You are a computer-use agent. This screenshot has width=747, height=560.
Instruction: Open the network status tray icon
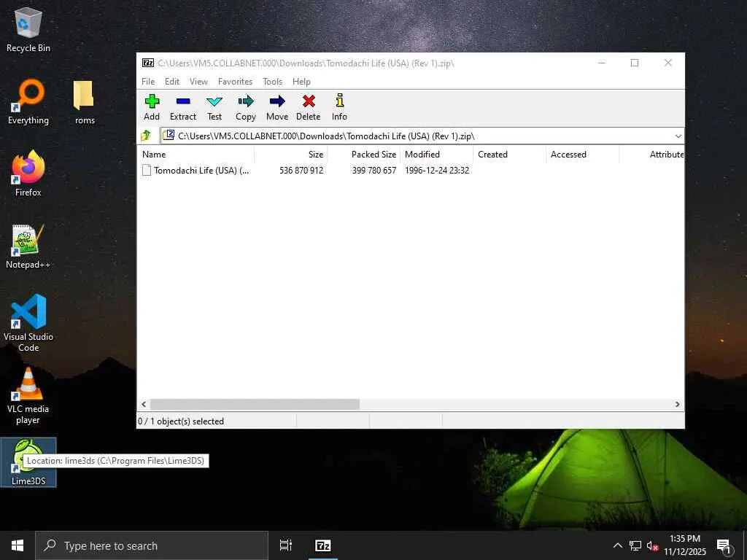[x=635, y=545]
